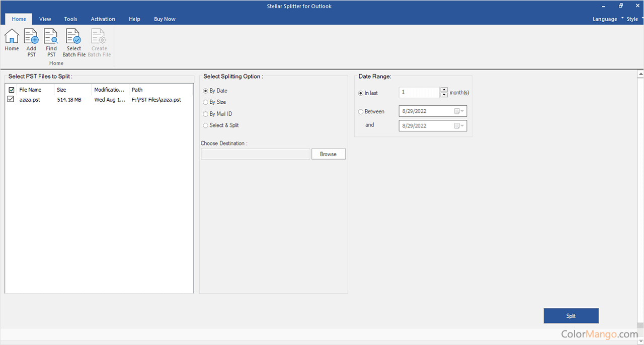
Task: Select the By Date splitting option
Action: coord(215,91)
